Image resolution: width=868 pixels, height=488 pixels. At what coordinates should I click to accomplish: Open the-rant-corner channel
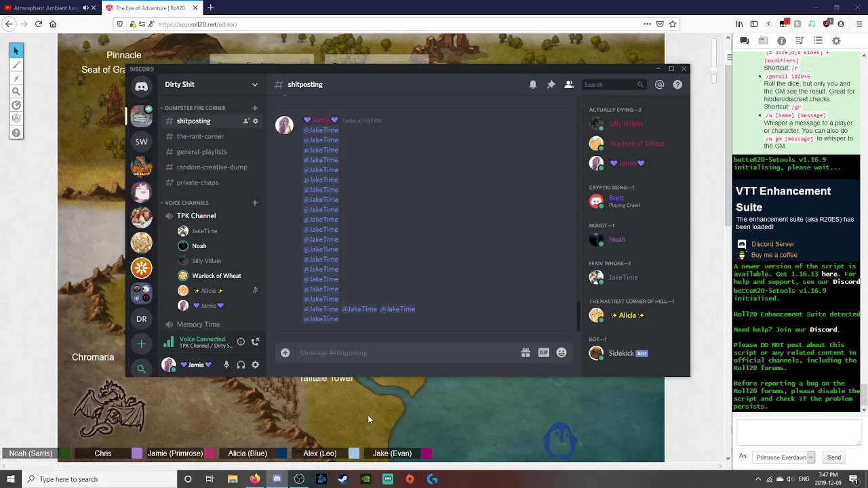point(200,136)
